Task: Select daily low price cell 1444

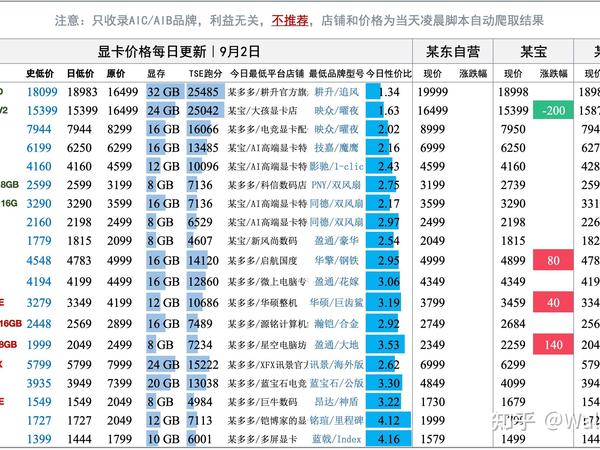Action: [x=79, y=439]
